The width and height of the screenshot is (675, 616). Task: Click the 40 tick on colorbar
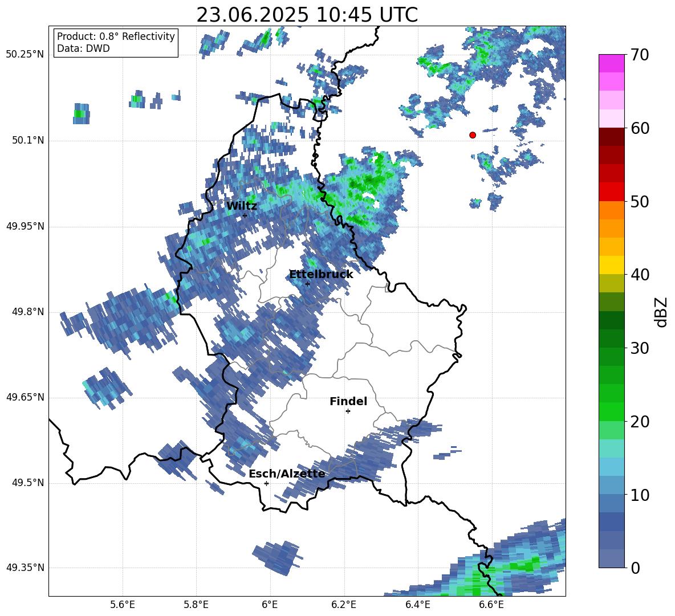click(x=639, y=275)
